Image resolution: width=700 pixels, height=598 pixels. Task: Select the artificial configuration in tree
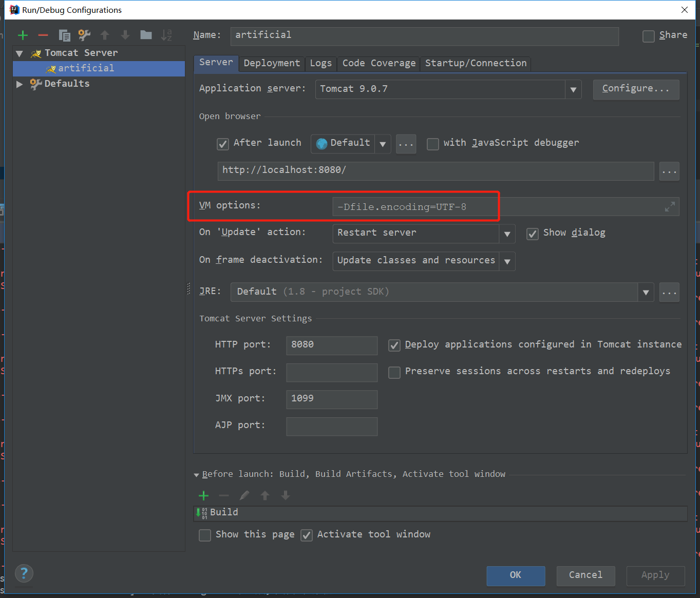pyautogui.click(x=86, y=68)
